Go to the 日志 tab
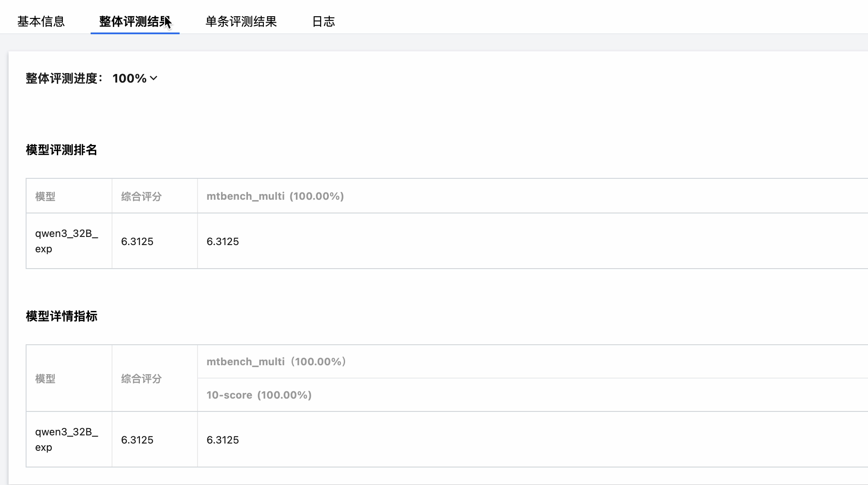 [324, 21]
